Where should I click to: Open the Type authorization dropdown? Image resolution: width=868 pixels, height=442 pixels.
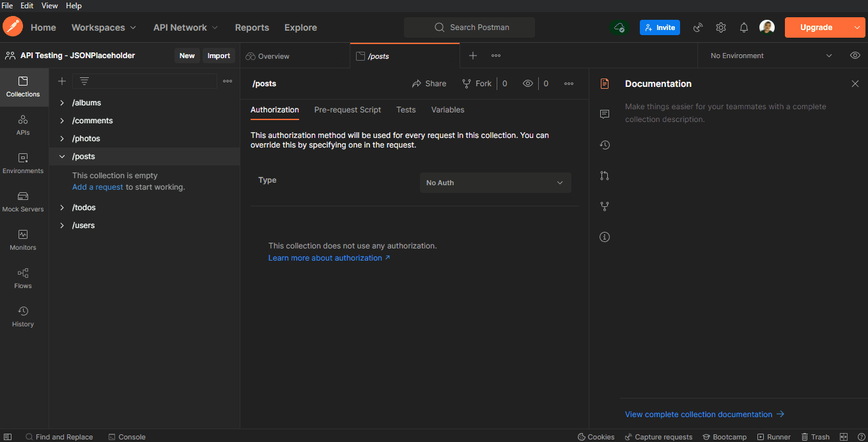point(495,183)
